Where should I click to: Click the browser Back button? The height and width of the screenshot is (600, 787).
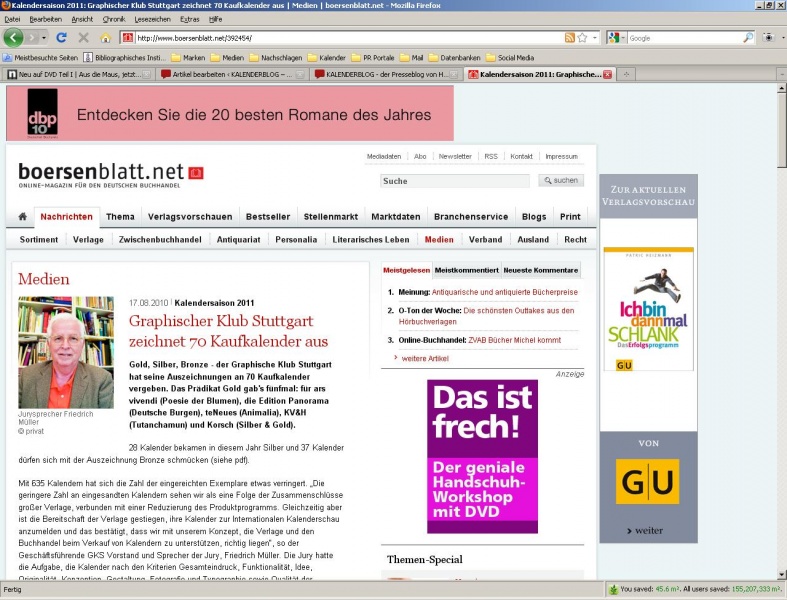tap(13, 38)
